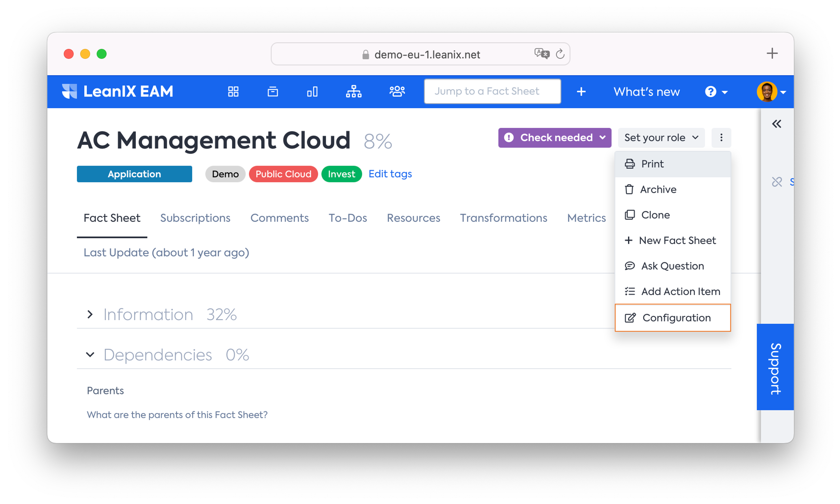Image resolution: width=840 pixels, height=504 pixels.
Task: Click 'What are the parents of this Fact Sheet?'
Action: 177,415
